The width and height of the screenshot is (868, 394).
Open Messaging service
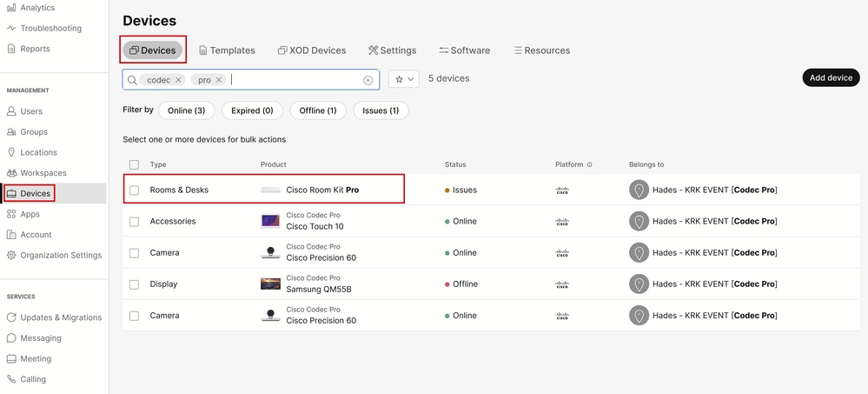click(x=34, y=338)
